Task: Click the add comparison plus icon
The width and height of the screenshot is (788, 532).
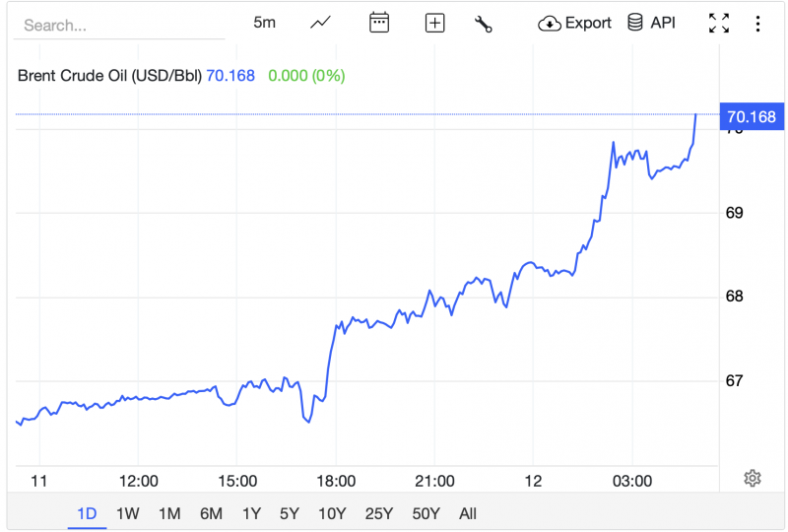Action: [x=434, y=23]
